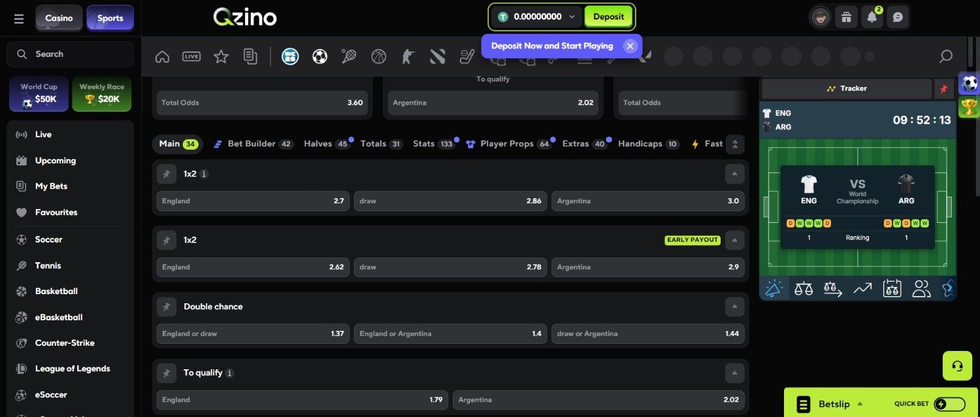Open the favourites star icon in sports bar
Viewport: 980px width, 417px height.
pyautogui.click(x=221, y=57)
